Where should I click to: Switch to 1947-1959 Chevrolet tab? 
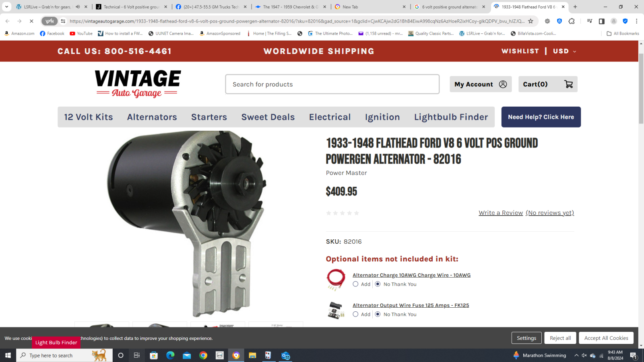coord(291,7)
